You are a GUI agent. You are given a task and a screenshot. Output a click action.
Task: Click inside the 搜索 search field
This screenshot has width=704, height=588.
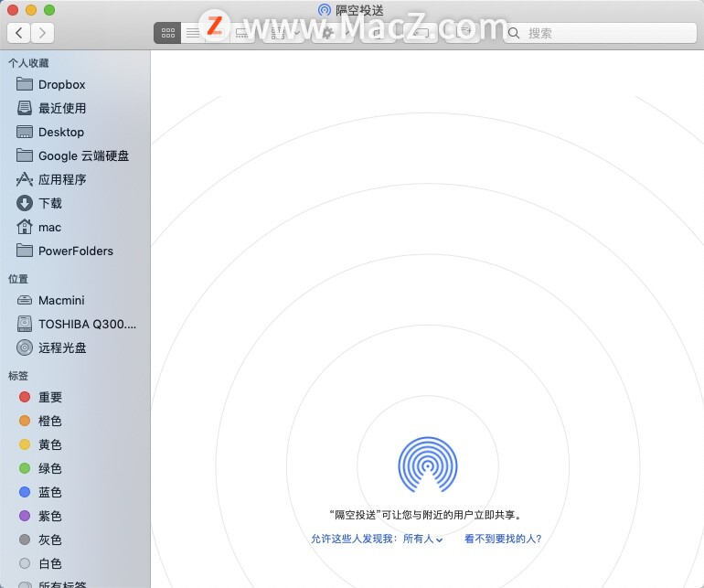601,33
